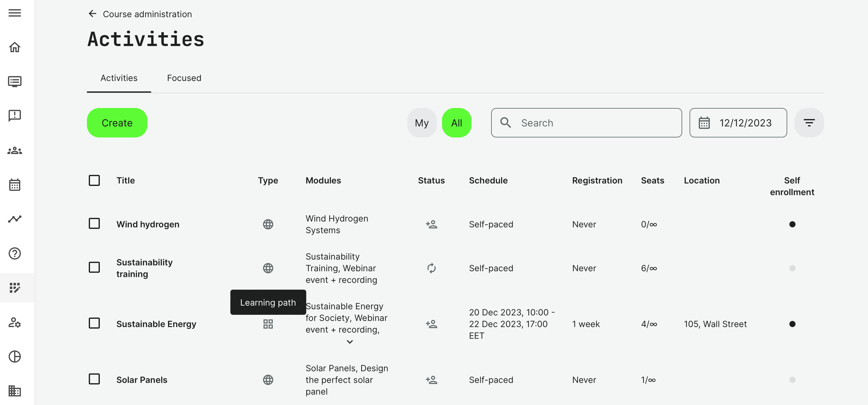Click the filter icon button
The image size is (868, 405).
[x=809, y=122]
